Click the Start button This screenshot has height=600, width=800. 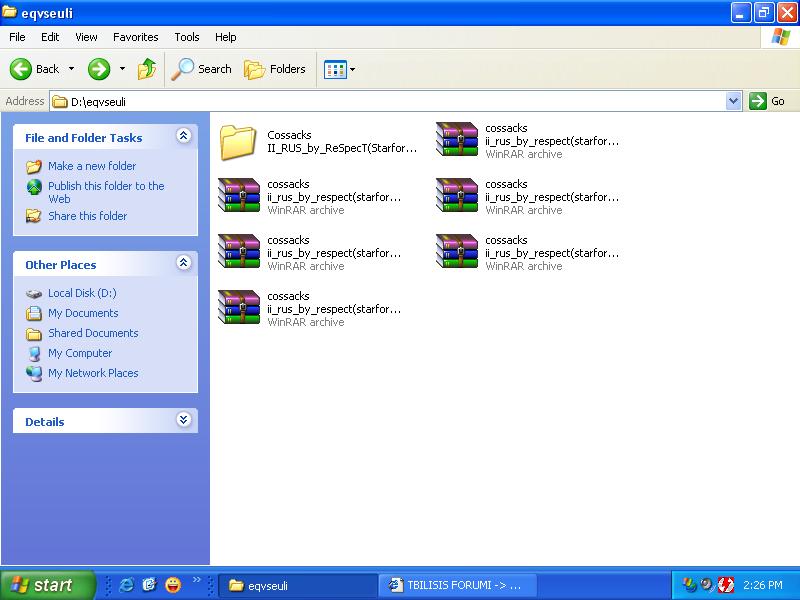(x=48, y=585)
